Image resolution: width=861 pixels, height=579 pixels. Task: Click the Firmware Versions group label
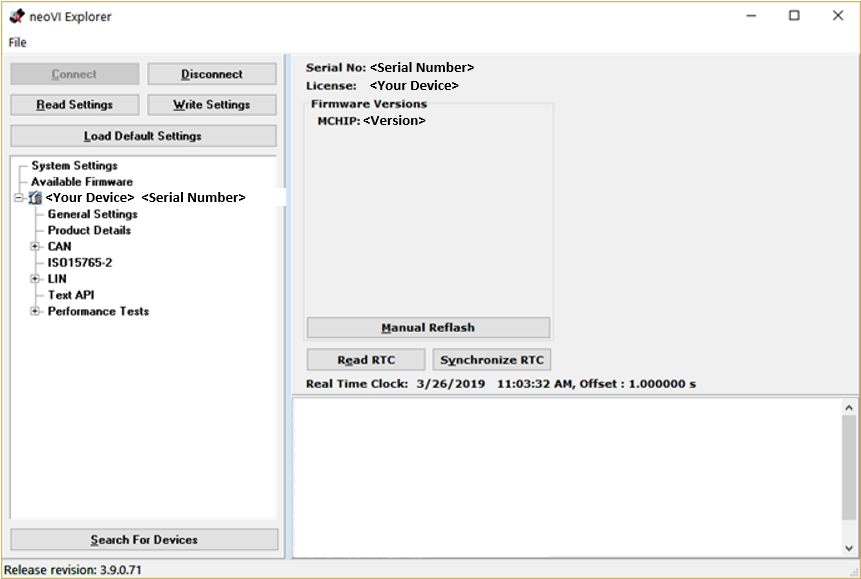(369, 104)
